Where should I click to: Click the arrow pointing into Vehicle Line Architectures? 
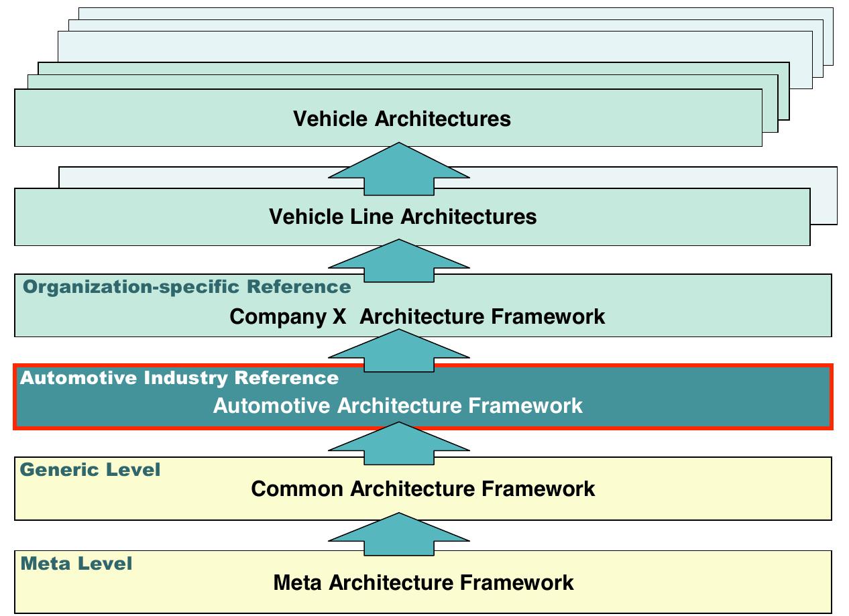(x=399, y=261)
